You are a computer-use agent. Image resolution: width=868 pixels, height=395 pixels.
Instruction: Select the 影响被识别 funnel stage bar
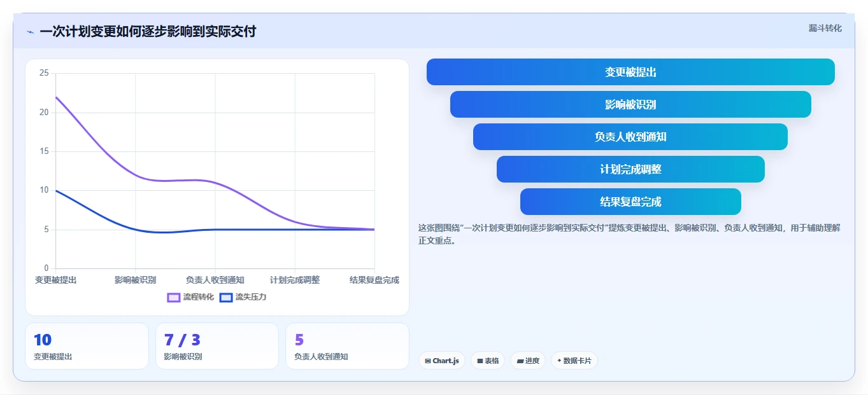(630, 104)
